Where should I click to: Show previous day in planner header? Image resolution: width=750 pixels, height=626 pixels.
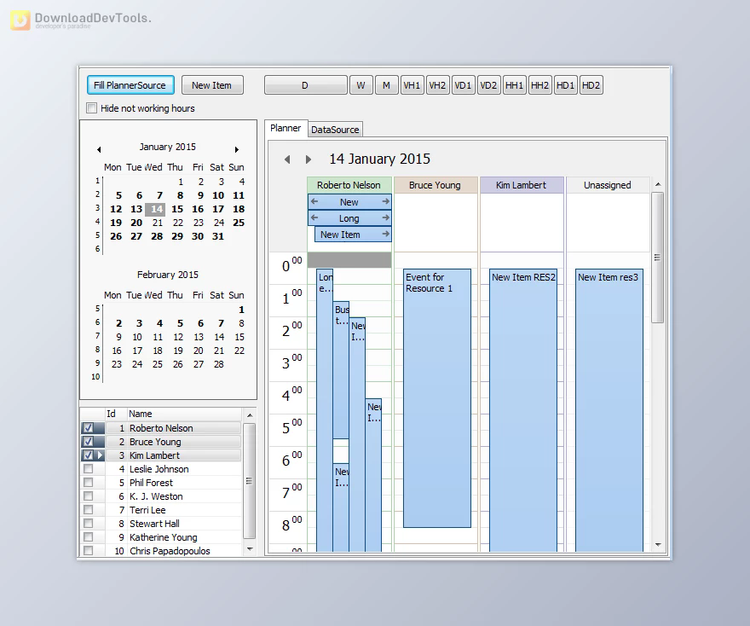pos(287,159)
